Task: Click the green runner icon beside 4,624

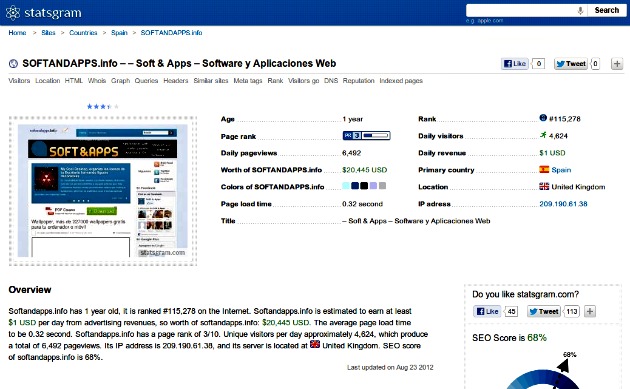Action: 543,135
